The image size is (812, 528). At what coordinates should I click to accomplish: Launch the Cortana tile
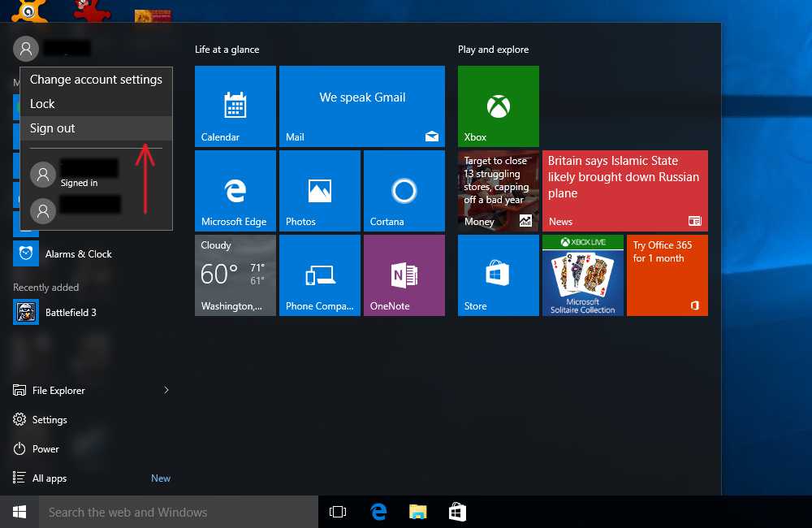404,191
